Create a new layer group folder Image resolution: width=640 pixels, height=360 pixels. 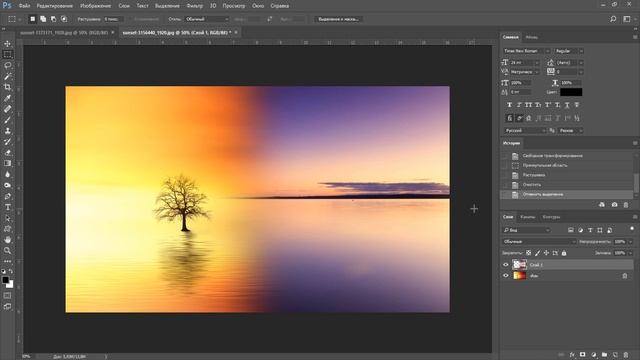(604, 355)
